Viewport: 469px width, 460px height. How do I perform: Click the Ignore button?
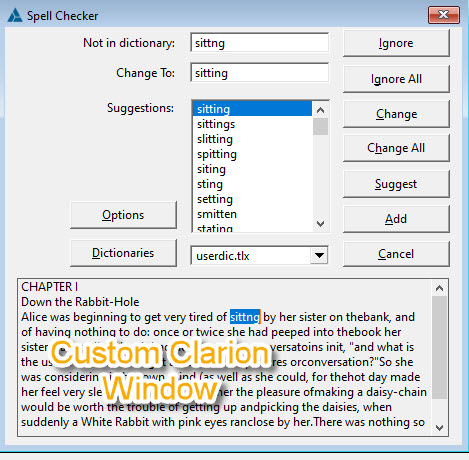[396, 43]
